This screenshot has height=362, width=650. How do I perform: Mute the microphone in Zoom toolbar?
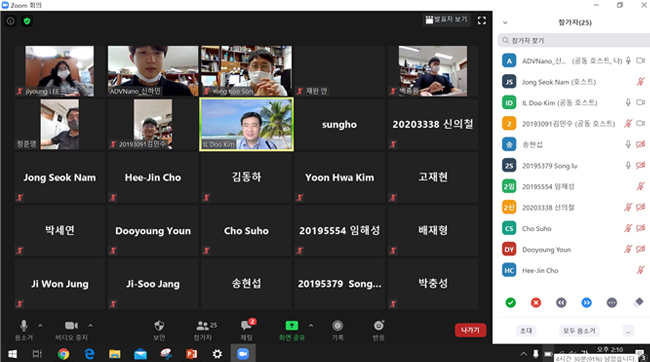(24, 326)
